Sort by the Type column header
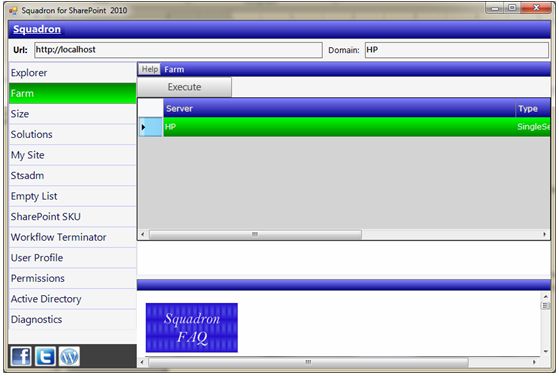The width and height of the screenshot is (559, 376). coord(533,108)
